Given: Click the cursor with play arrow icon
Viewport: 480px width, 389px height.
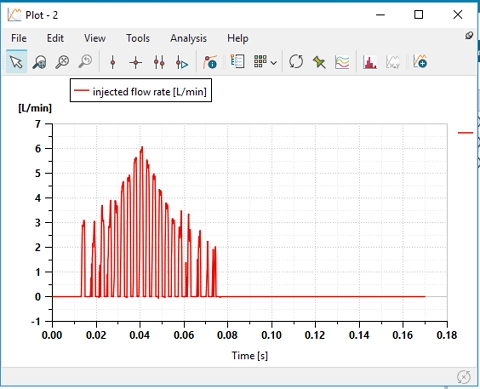Looking at the screenshot, I should click(182, 62).
